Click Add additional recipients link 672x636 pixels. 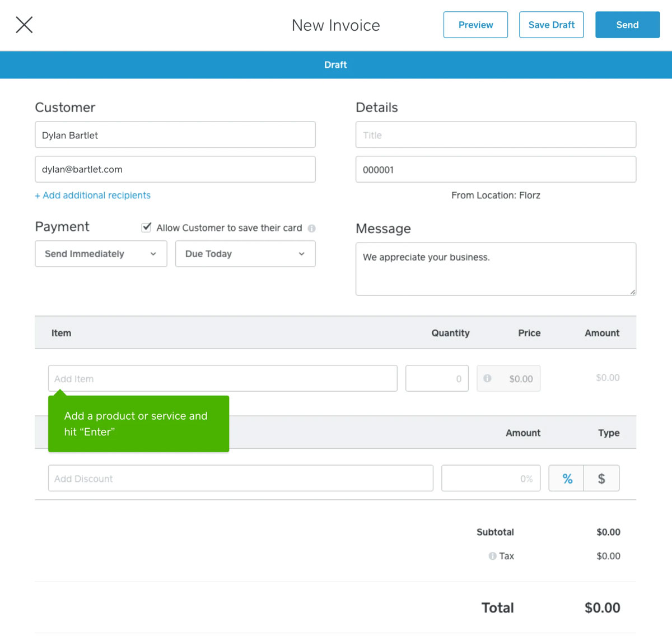[92, 195]
